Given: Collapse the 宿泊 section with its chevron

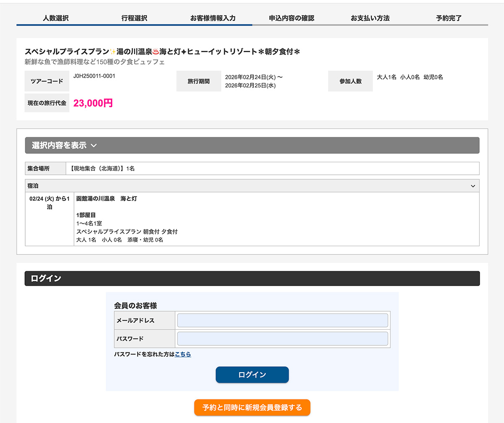Looking at the screenshot, I should click(x=473, y=186).
